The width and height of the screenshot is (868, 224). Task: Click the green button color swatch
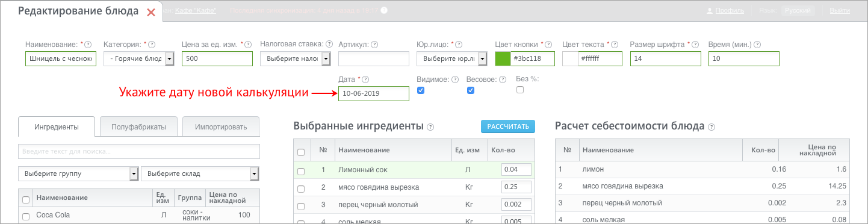click(502, 58)
